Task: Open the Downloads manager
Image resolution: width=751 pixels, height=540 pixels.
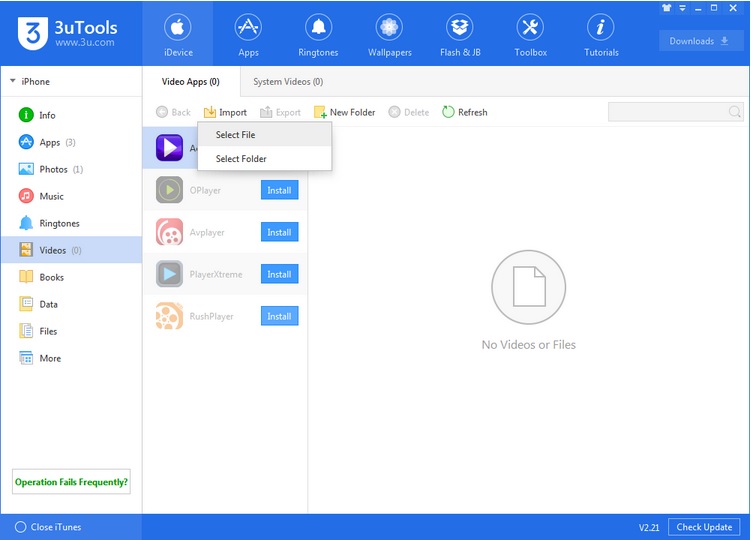Action: coord(699,41)
